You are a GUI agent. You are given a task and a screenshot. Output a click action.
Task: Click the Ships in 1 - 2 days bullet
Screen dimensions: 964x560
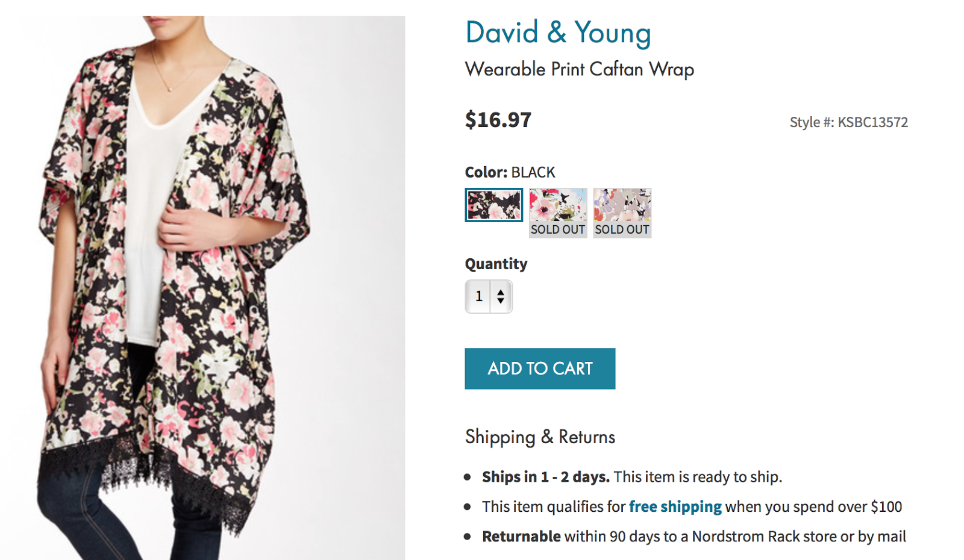631,476
